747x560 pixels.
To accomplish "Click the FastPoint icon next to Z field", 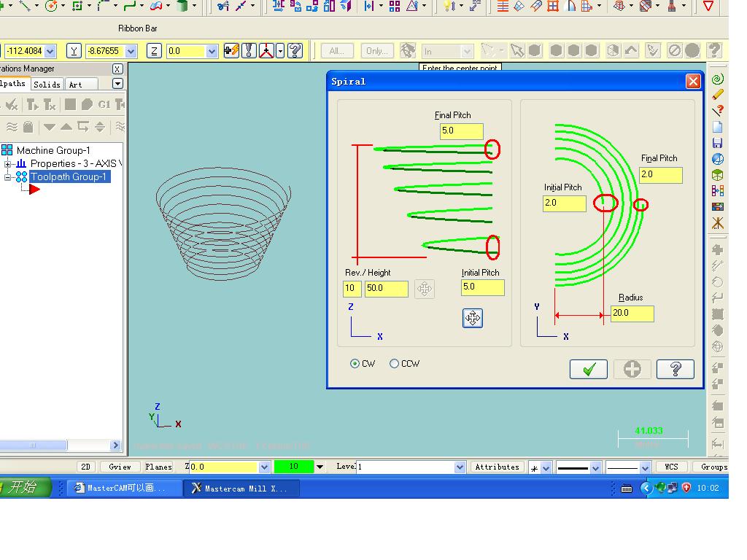I will tap(231, 51).
